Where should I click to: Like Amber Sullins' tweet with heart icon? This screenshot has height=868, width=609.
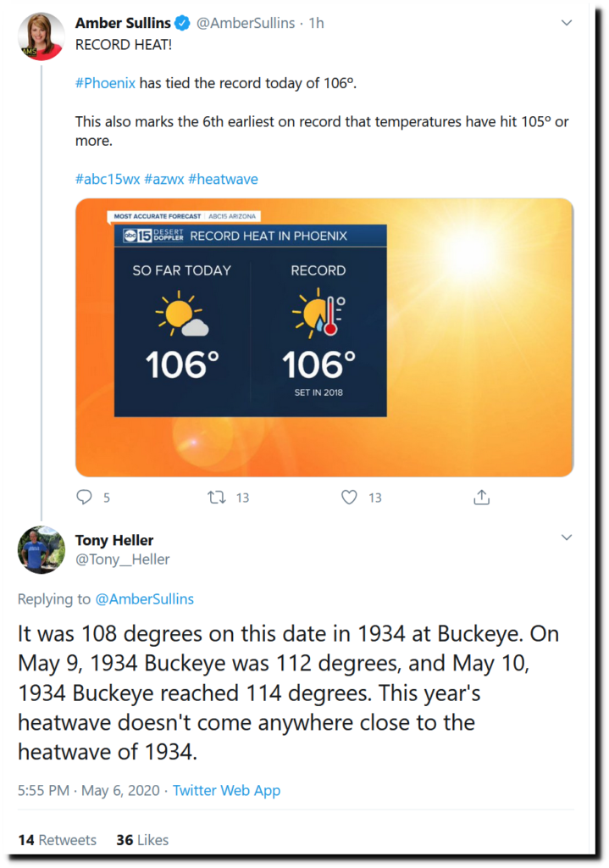click(349, 498)
